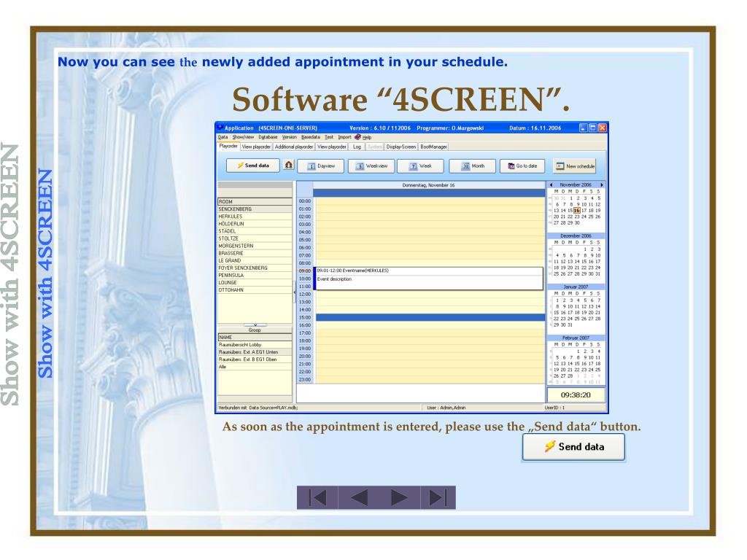Screen dimensions: 747x560
Task: Open the Show/view menu
Action: click(243, 137)
